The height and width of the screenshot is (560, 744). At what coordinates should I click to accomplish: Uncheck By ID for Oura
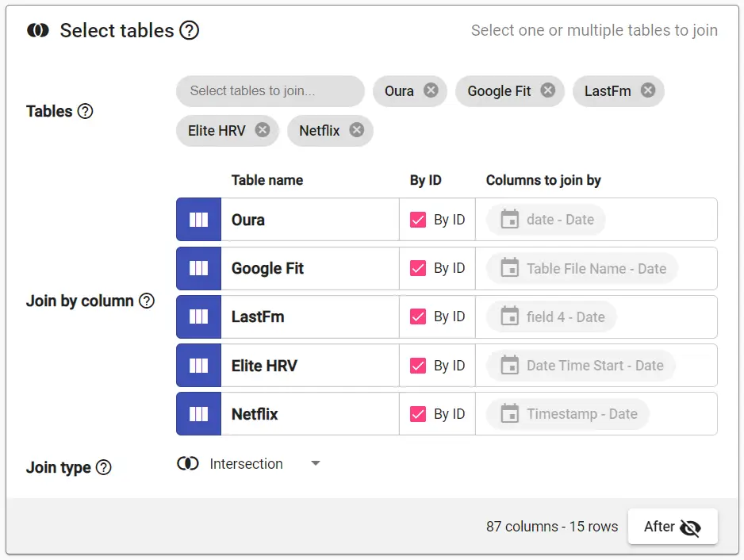coord(418,220)
